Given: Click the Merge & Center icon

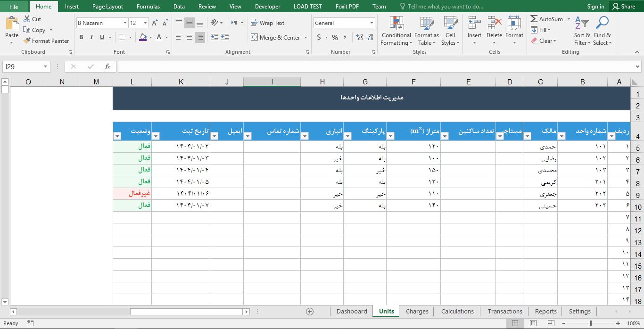Looking at the screenshot, I should (254, 37).
